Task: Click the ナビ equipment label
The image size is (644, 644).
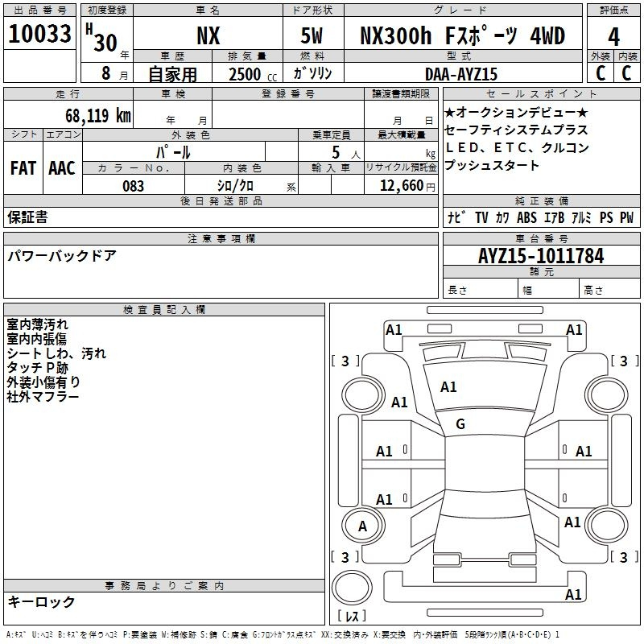Action: point(456,217)
